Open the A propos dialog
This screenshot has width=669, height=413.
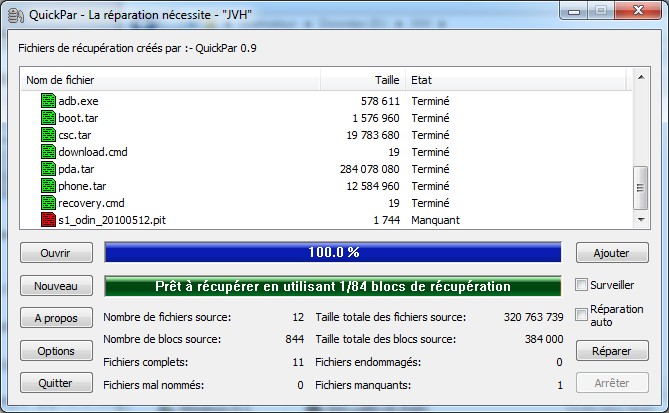coord(56,318)
